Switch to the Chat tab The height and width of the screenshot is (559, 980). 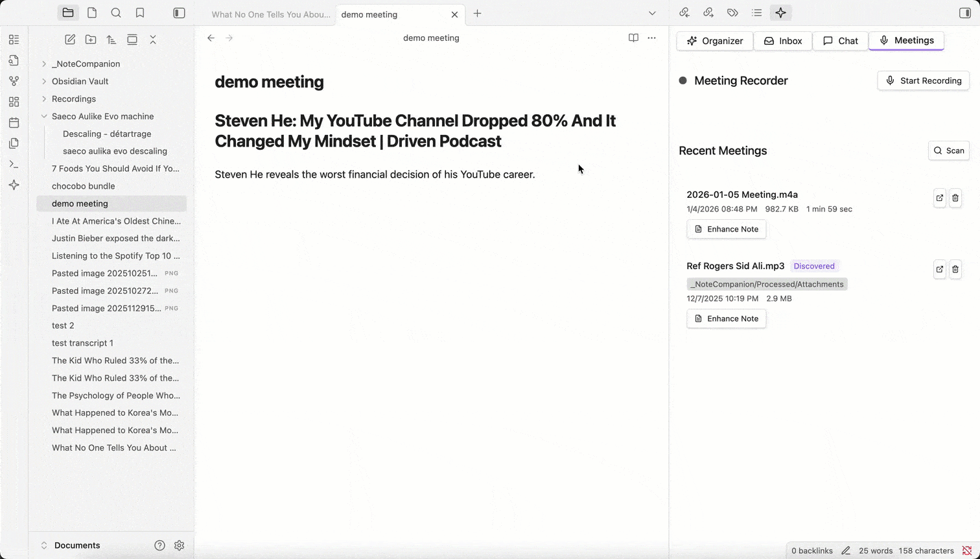841,40
